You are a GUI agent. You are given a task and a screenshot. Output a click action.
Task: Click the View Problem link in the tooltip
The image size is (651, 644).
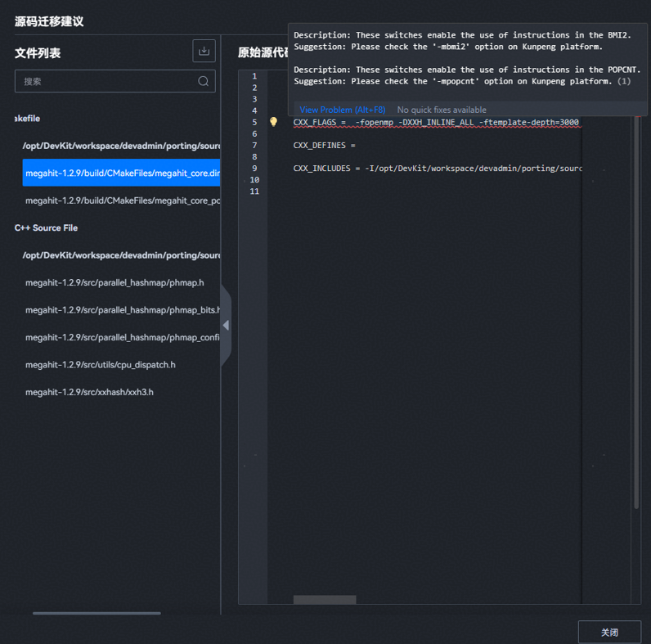click(x=342, y=110)
